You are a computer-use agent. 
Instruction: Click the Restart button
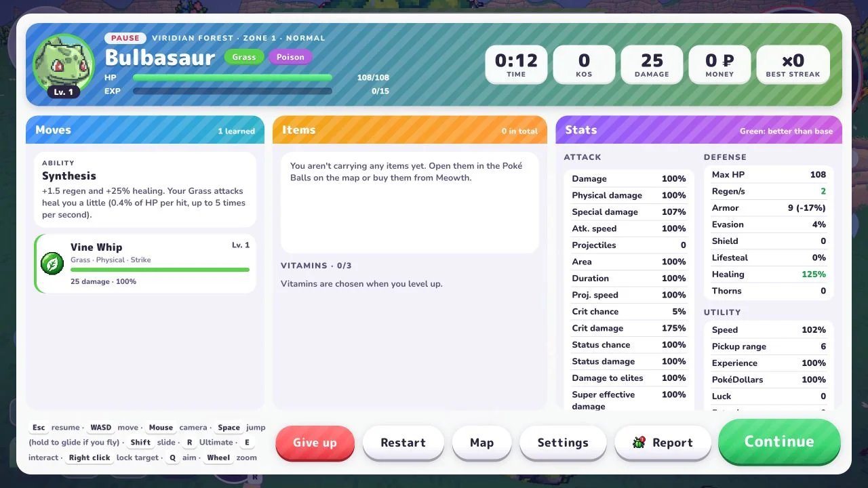[x=403, y=443]
